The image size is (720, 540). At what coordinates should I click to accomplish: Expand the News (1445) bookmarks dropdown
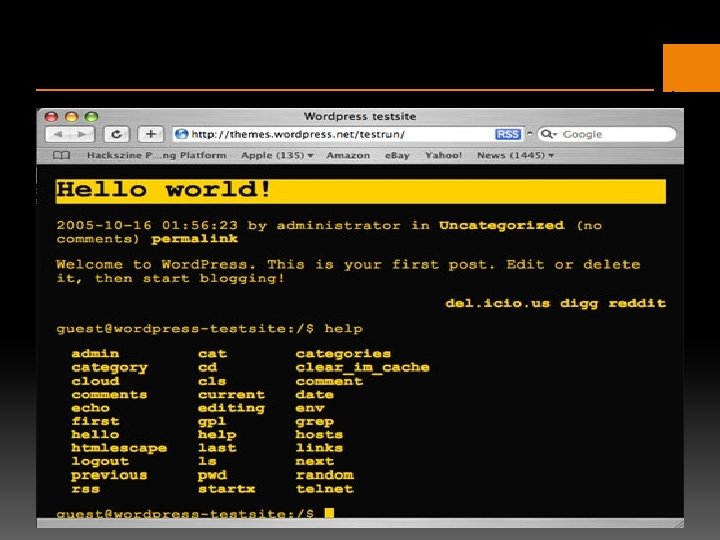click(515, 155)
